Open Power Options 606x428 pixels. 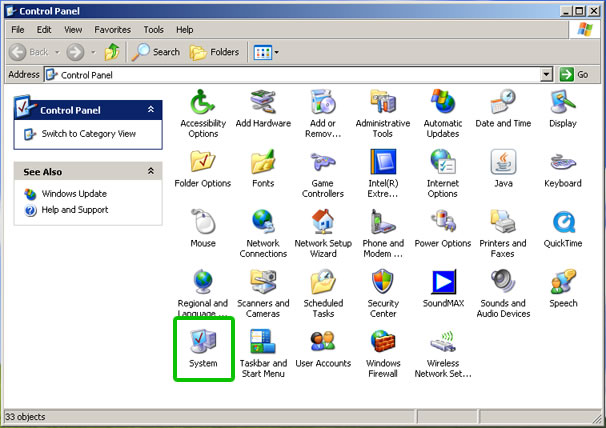tap(443, 228)
